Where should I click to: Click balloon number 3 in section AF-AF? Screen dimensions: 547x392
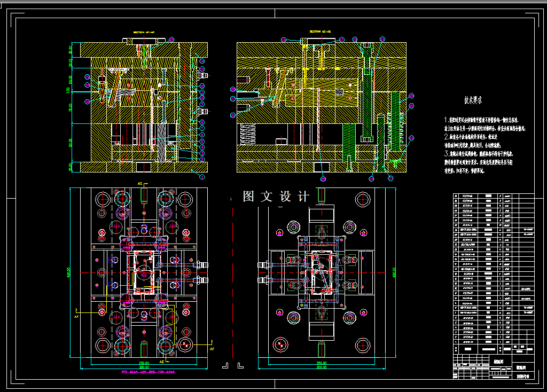202,153
